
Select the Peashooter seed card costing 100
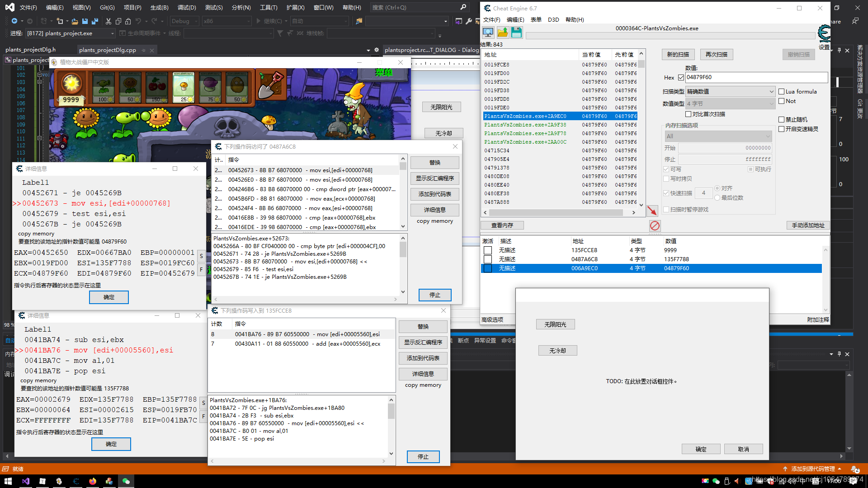click(x=103, y=87)
